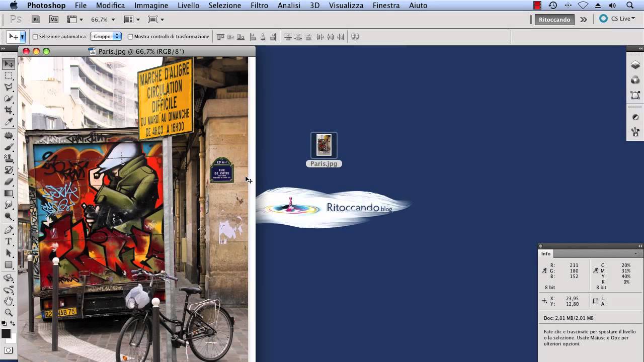Screen dimensions: 644x362
Task: Select the Zoom tool in the toolbox
Action: (x=9, y=313)
